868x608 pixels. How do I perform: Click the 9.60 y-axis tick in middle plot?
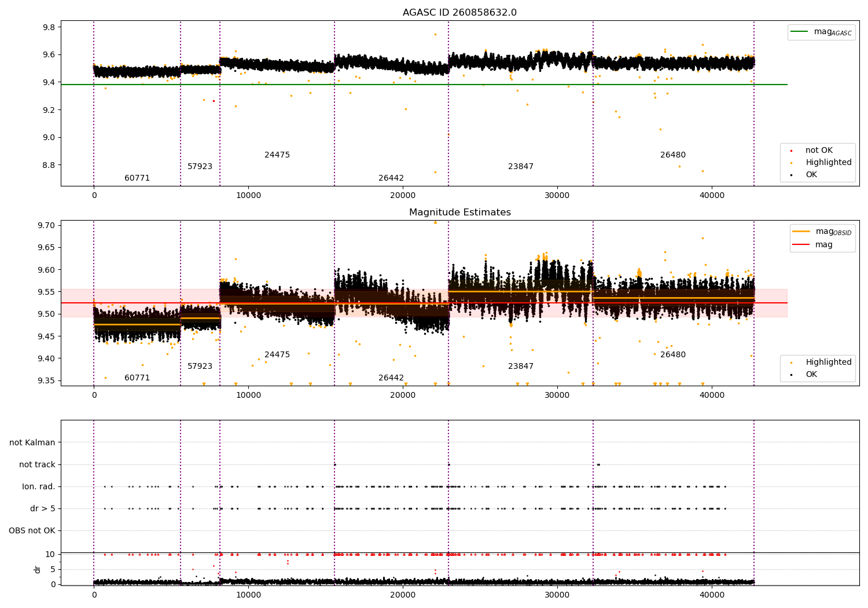[x=47, y=270]
